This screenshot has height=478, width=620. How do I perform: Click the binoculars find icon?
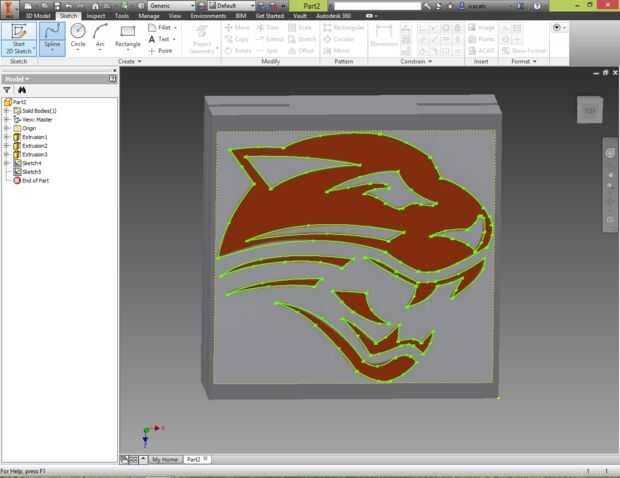[x=22, y=90]
